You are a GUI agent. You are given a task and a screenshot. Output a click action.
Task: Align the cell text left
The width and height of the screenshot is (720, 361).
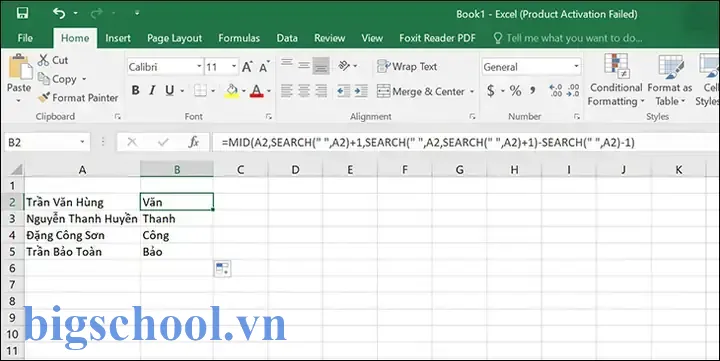click(x=287, y=91)
